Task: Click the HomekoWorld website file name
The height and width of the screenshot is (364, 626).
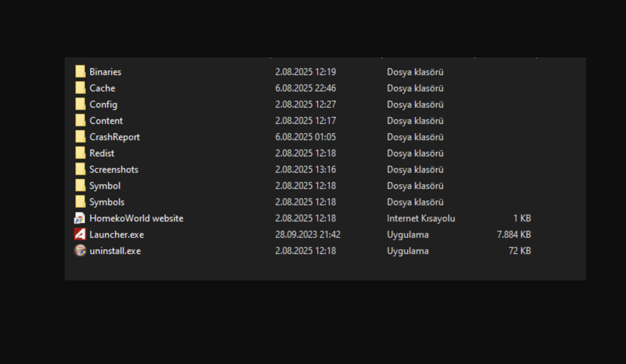Action: coord(136,218)
